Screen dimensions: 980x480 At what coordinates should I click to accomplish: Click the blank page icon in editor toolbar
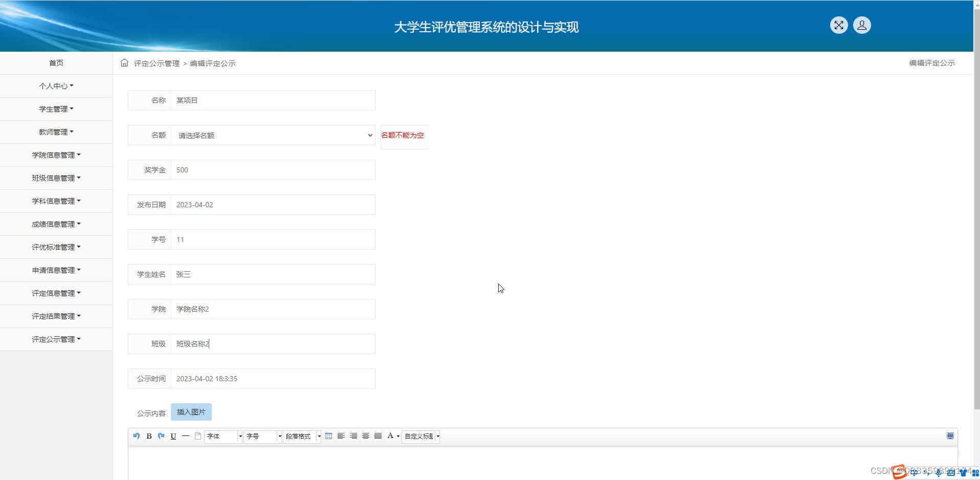[198, 436]
